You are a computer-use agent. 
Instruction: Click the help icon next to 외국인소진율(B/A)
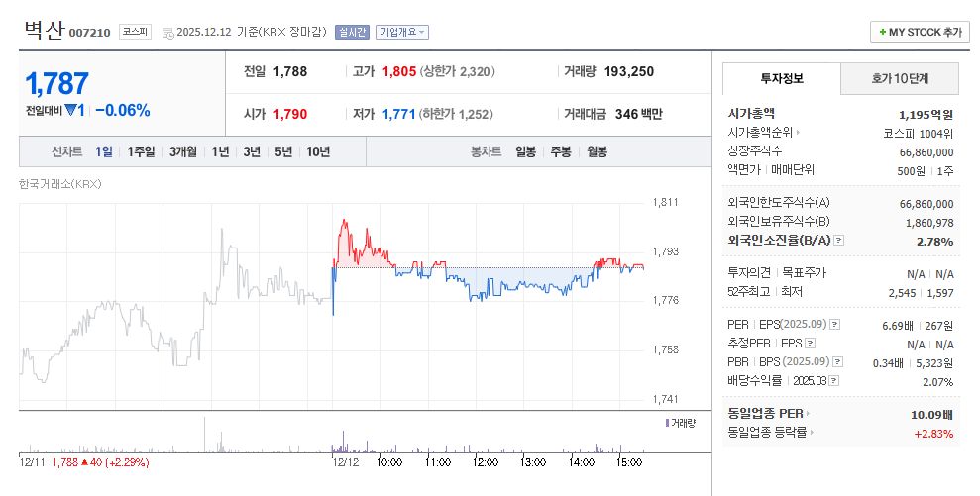[838, 240]
